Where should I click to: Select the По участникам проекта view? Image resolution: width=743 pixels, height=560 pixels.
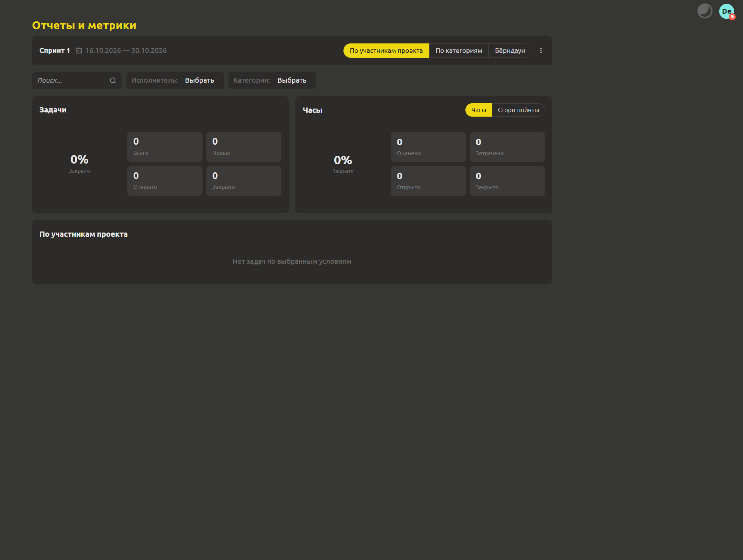tap(386, 51)
